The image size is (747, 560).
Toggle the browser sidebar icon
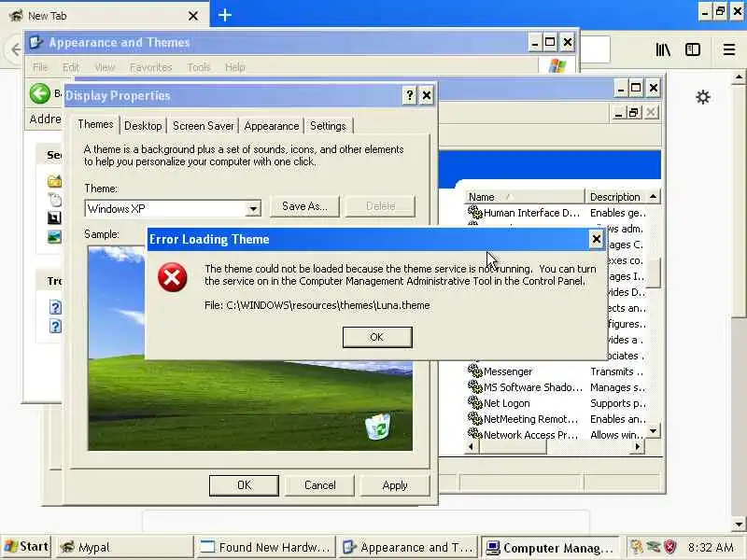[x=693, y=49]
